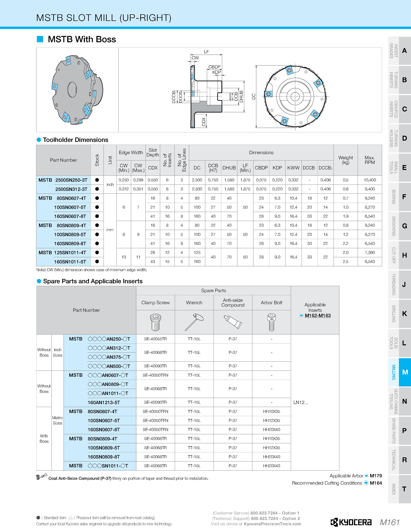
Task: Click arrow icon before M179
Action: [367, 476]
